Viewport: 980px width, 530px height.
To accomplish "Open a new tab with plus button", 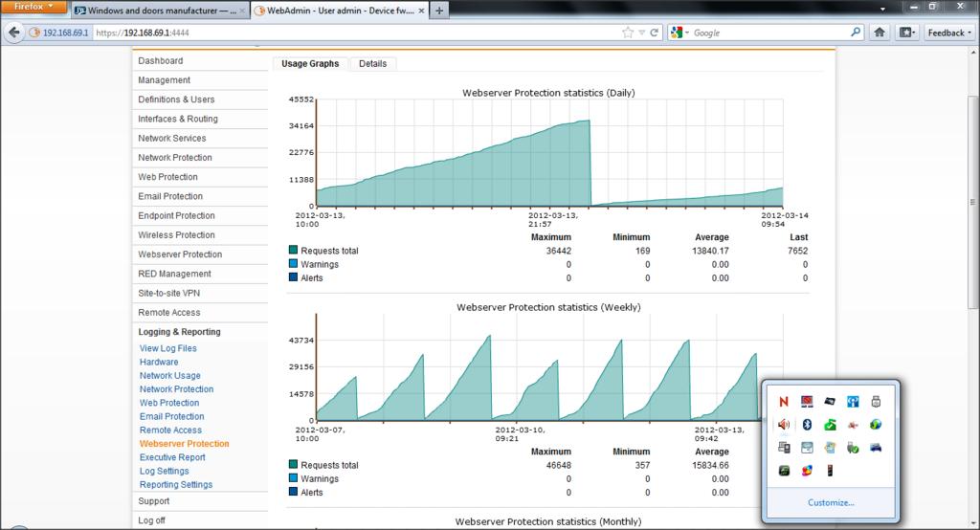I will click(x=438, y=11).
